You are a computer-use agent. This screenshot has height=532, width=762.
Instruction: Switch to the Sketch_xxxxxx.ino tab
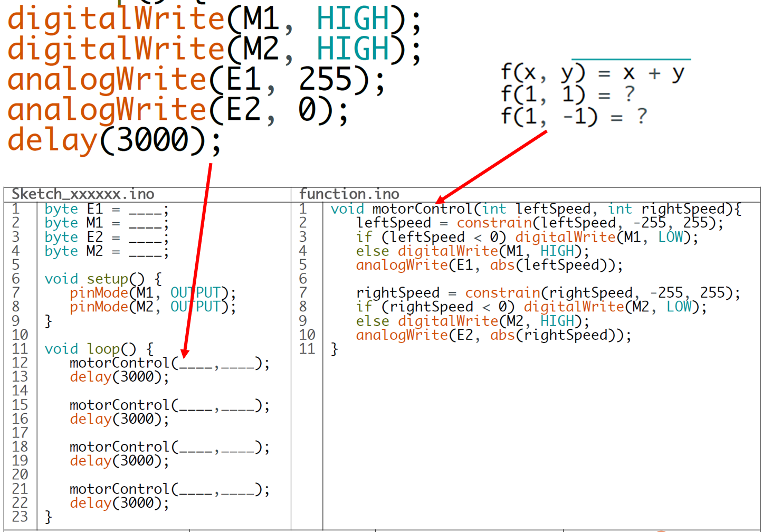coord(83,194)
